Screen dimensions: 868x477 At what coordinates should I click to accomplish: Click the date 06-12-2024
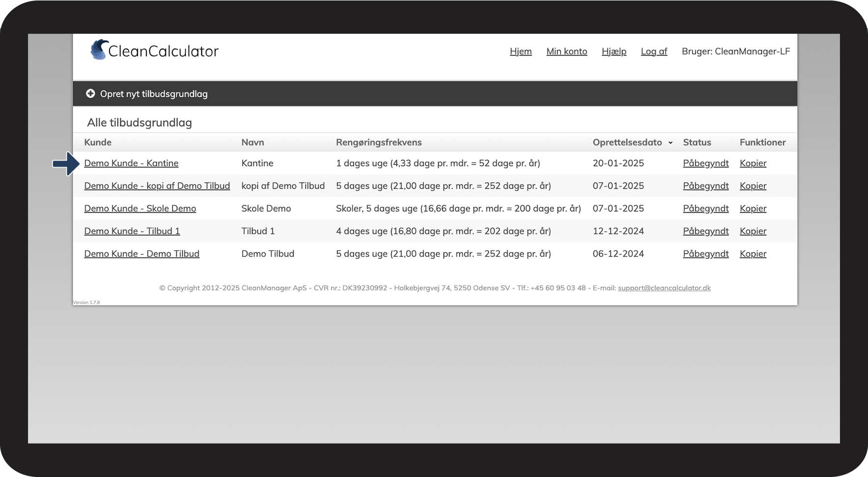tap(618, 253)
